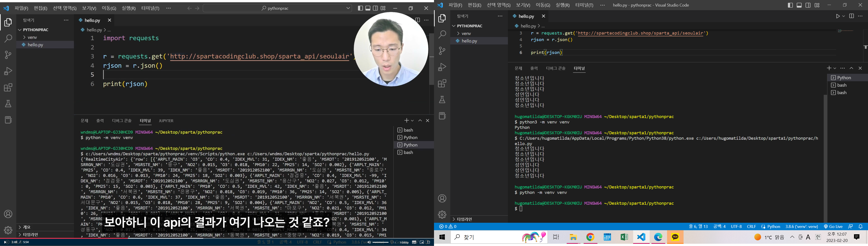The height and width of the screenshot is (246, 868).
Task: Open terminal launch-profile dropdown in right window
Action: [835, 68]
